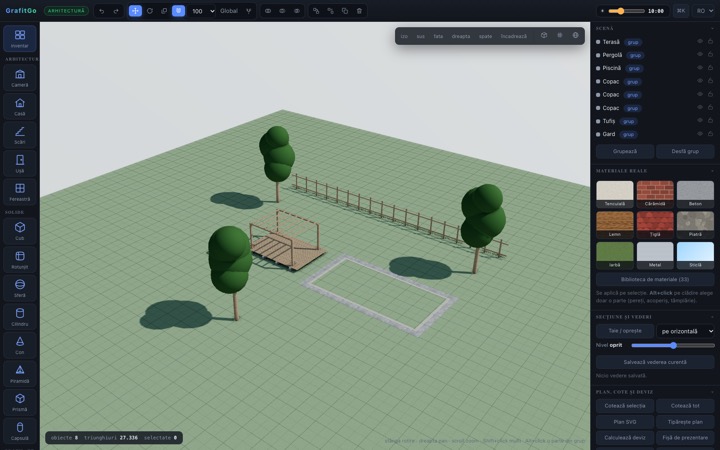The height and width of the screenshot is (450, 720).
Task: Click the trash delete icon
Action: click(x=359, y=11)
